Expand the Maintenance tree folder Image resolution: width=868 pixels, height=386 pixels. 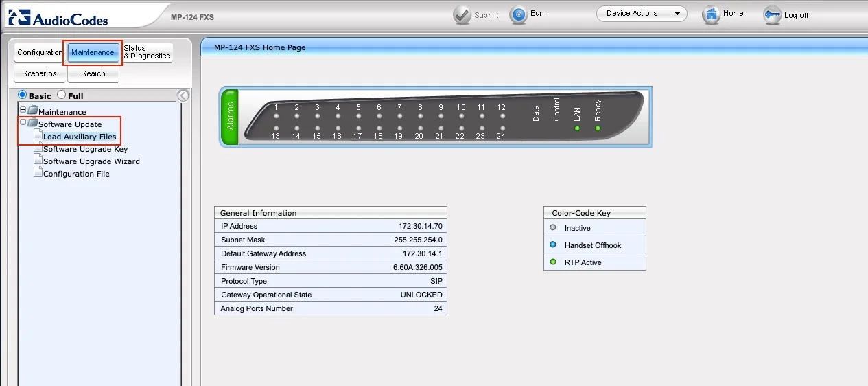(x=23, y=110)
